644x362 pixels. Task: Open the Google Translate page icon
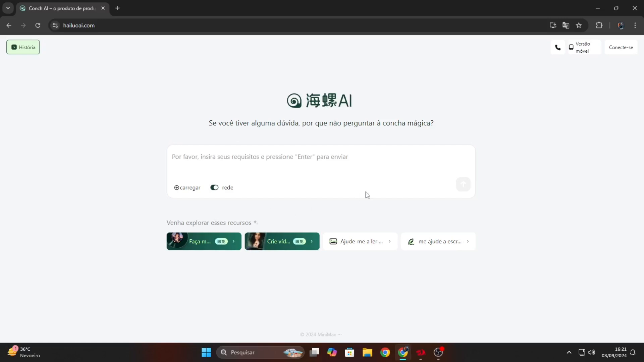(x=566, y=25)
